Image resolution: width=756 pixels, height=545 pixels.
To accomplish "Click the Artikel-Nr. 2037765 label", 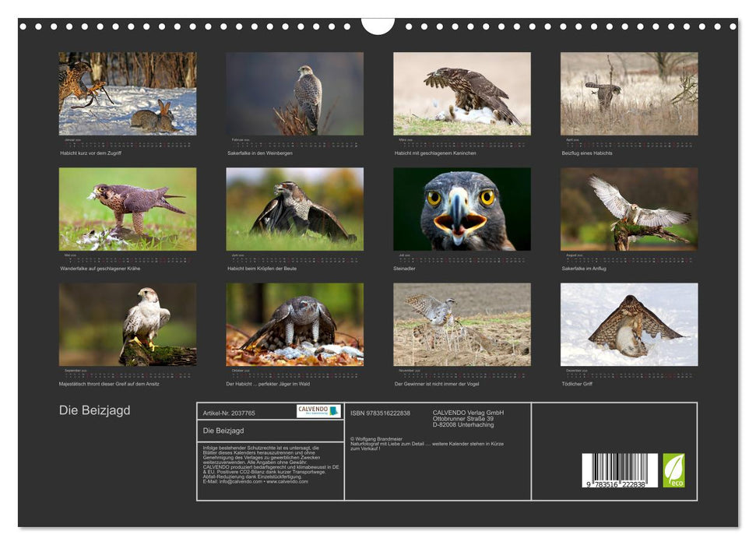I will point(229,413).
